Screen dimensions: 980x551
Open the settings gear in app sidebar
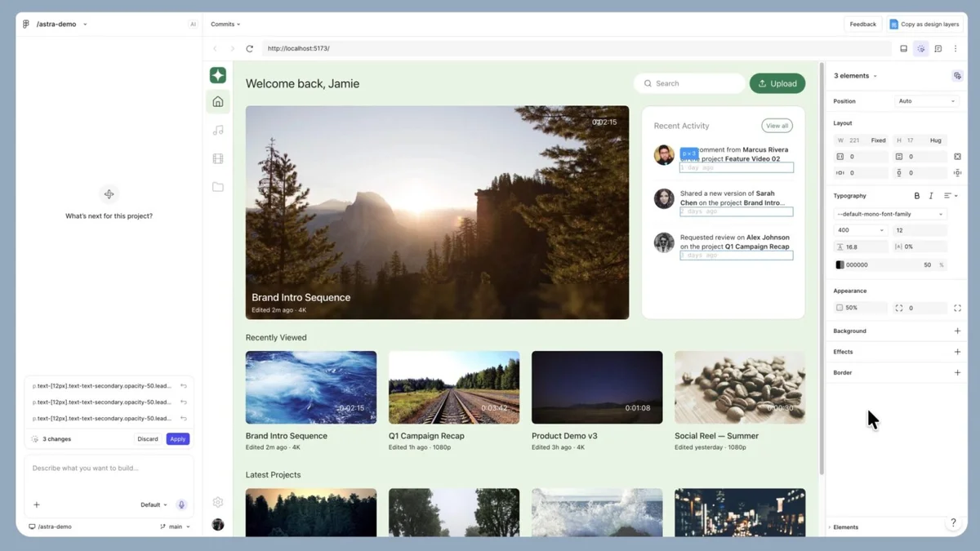point(218,502)
